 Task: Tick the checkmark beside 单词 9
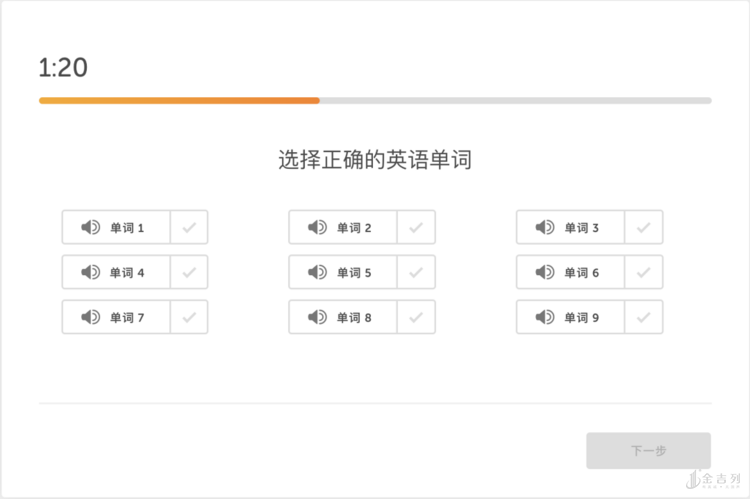[644, 317]
